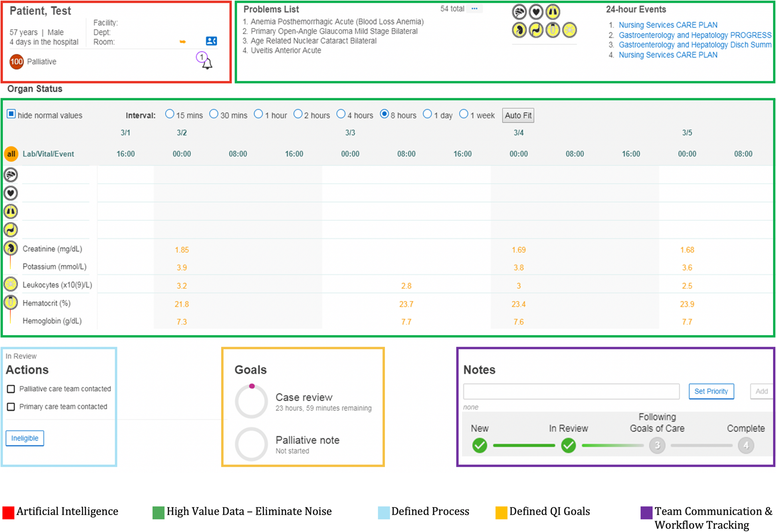777x532 pixels.
Task: Open the blue contact card icon
Action: (211, 41)
